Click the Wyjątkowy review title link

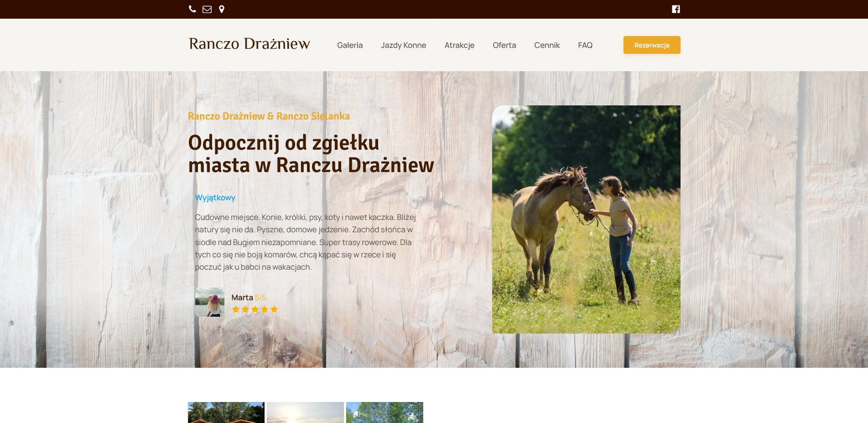tap(214, 198)
